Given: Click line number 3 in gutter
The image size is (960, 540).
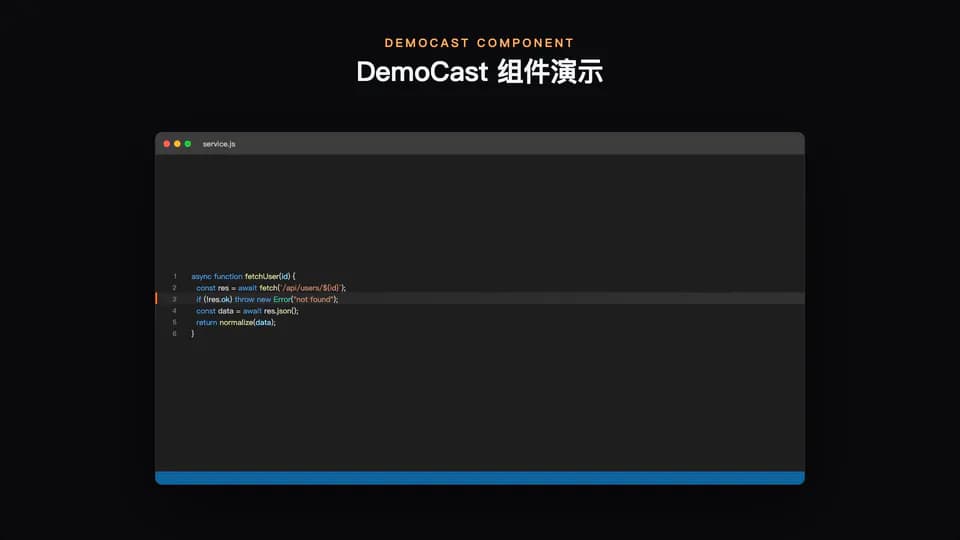Looking at the screenshot, I should coord(174,299).
